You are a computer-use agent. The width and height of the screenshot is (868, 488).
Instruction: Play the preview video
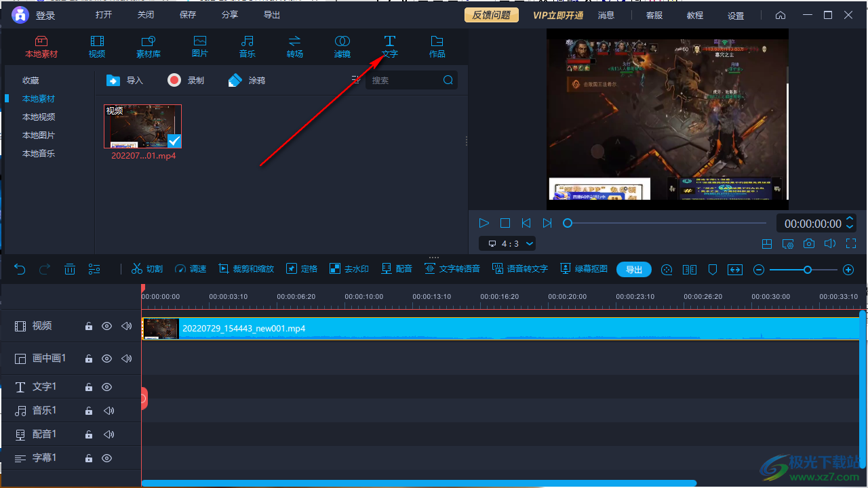point(484,223)
